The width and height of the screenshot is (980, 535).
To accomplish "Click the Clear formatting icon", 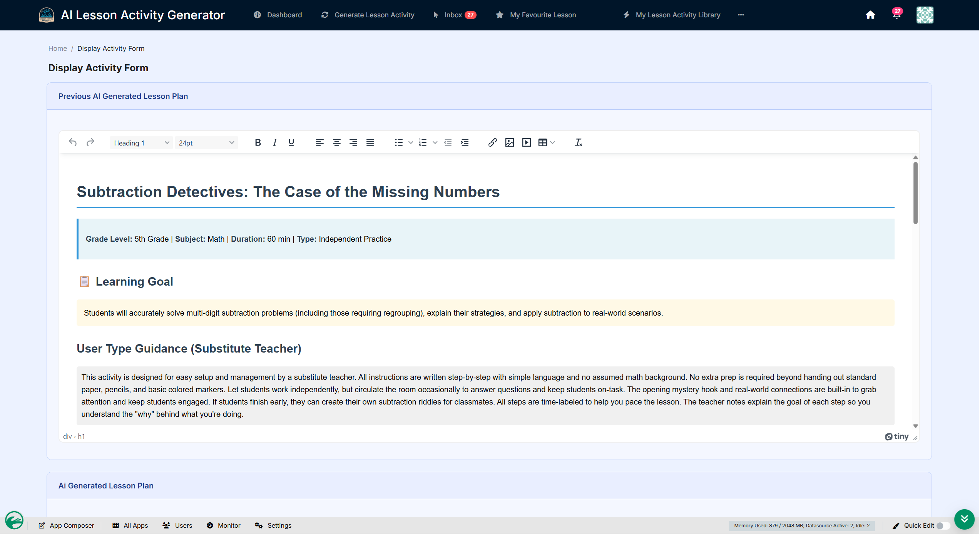I will (578, 143).
